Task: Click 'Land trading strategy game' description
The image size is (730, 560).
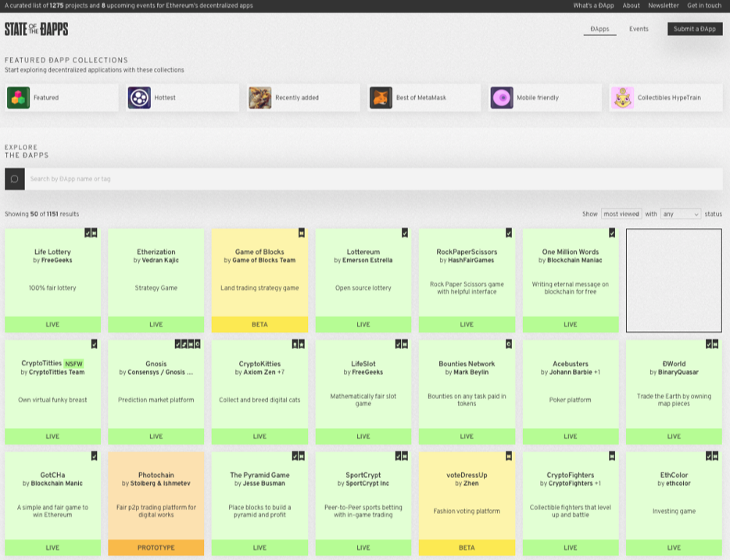Action: click(x=259, y=288)
